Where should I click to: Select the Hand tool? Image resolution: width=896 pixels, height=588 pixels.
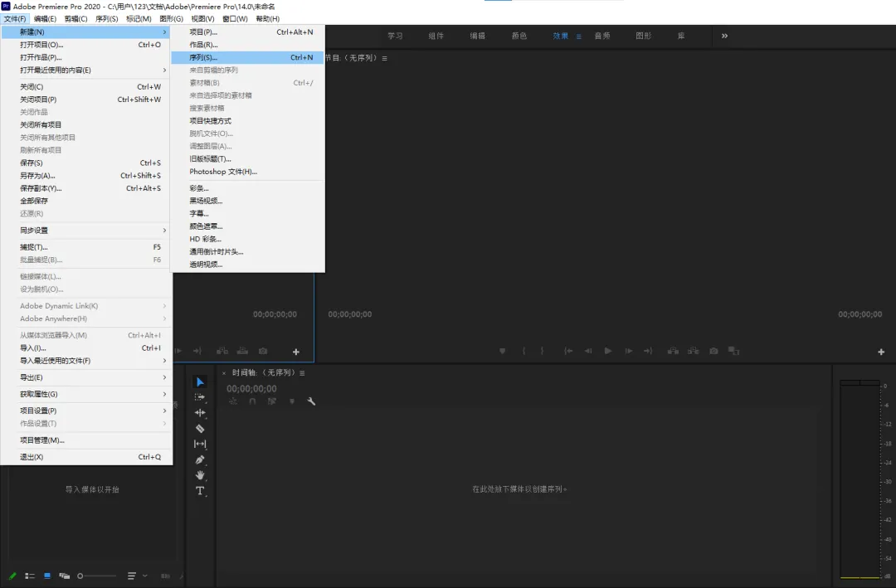(200, 475)
